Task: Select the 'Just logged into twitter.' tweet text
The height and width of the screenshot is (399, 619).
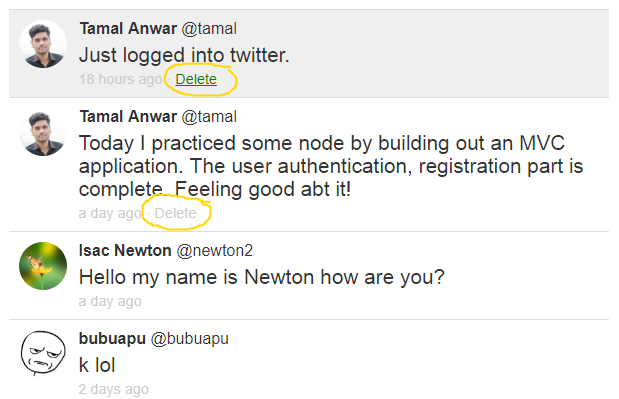Action: click(x=184, y=55)
